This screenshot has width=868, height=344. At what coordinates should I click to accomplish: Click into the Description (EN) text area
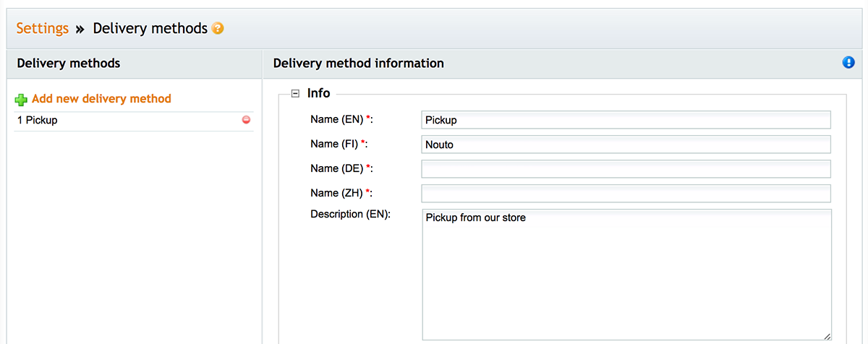point(626,275)
